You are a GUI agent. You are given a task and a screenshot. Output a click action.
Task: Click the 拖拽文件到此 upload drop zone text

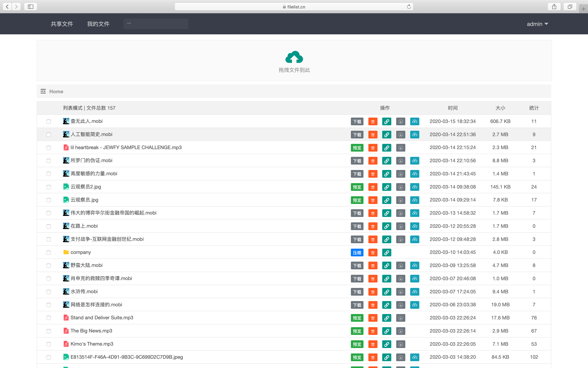click(x=294, y=70)
